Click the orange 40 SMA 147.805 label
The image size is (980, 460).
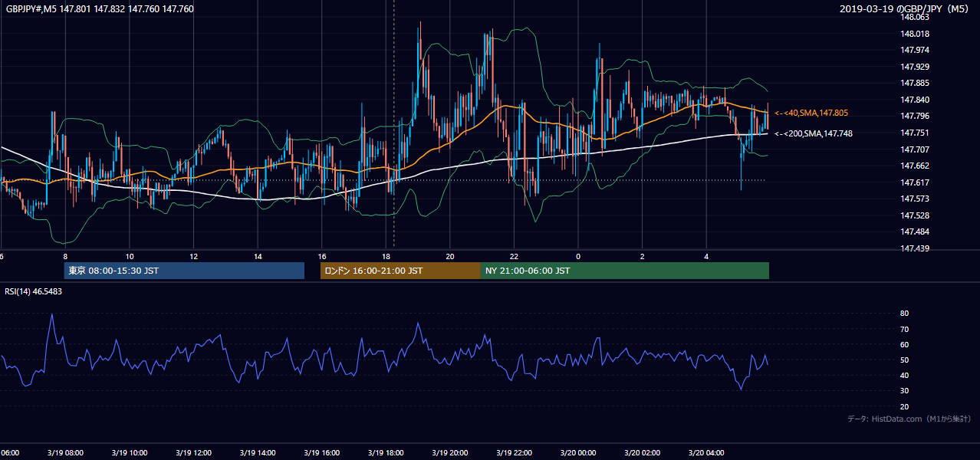811,113
